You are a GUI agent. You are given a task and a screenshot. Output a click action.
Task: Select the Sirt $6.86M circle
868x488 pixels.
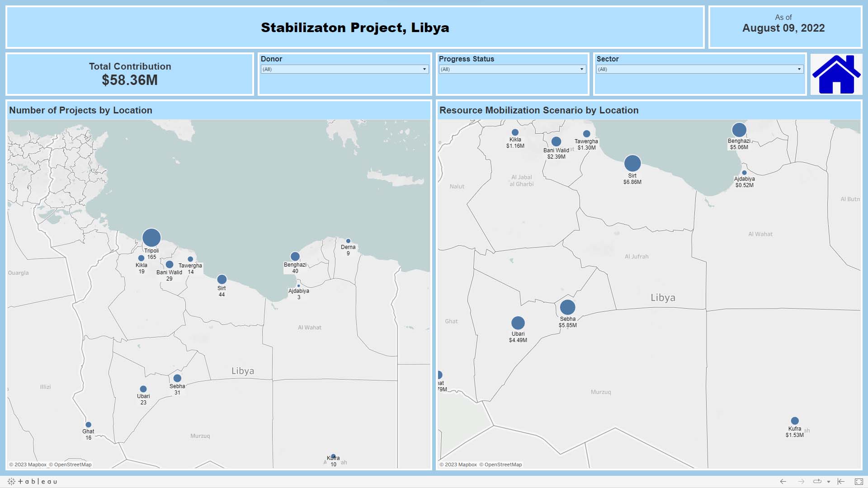click(x=632, y=163)
